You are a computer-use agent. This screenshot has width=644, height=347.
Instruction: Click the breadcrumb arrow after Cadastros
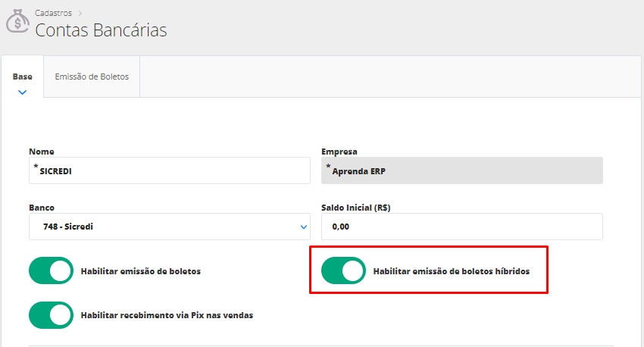click(x=80, y=13)
